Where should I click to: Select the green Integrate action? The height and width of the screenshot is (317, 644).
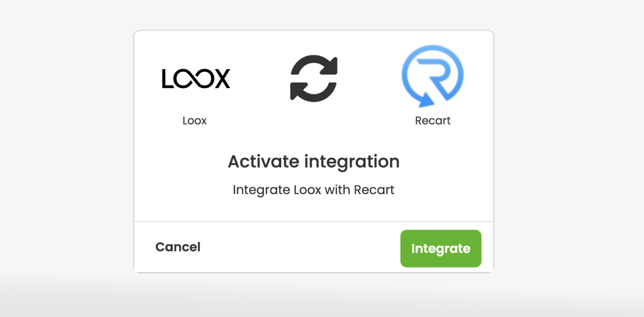point(441,248)
